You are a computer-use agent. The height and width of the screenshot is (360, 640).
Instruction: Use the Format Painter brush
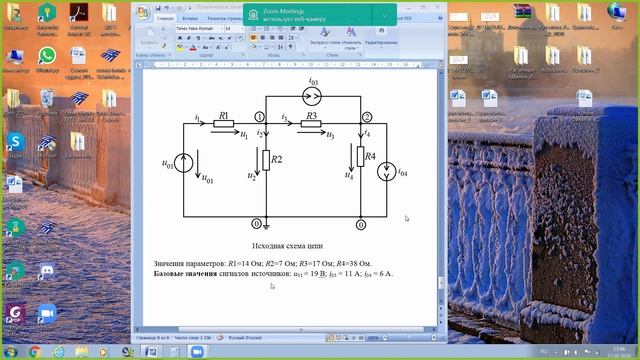(163, 46)
